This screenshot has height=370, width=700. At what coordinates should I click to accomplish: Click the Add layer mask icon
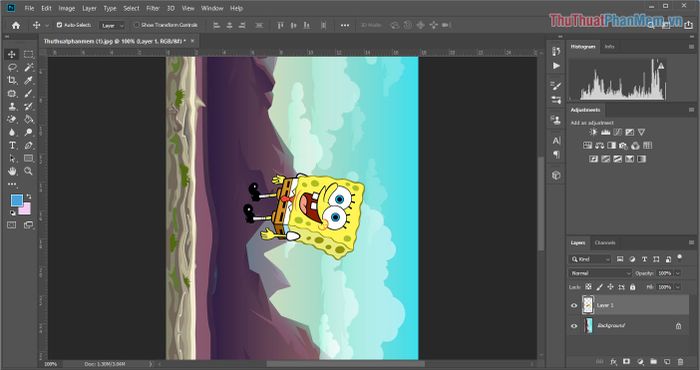[627, 362]
